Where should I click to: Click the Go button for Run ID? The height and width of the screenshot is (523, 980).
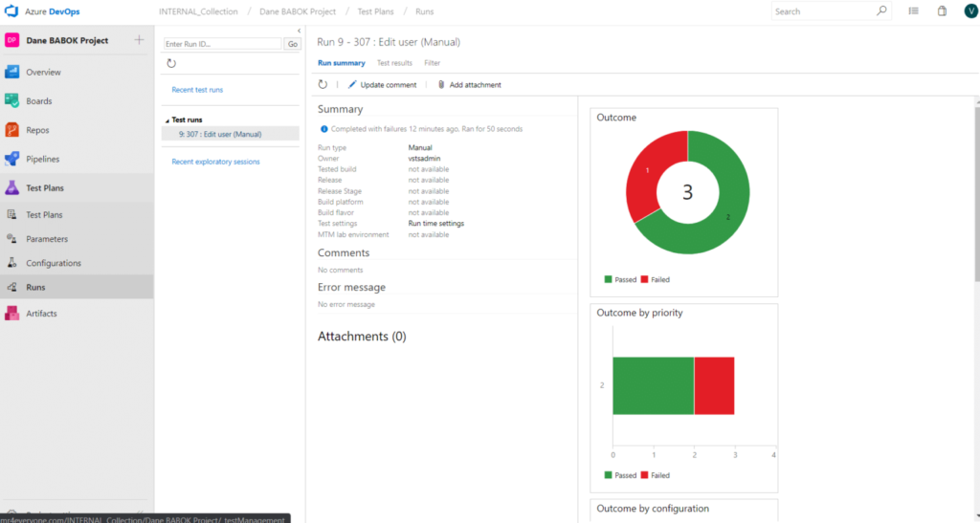click(x=293, y=44)
